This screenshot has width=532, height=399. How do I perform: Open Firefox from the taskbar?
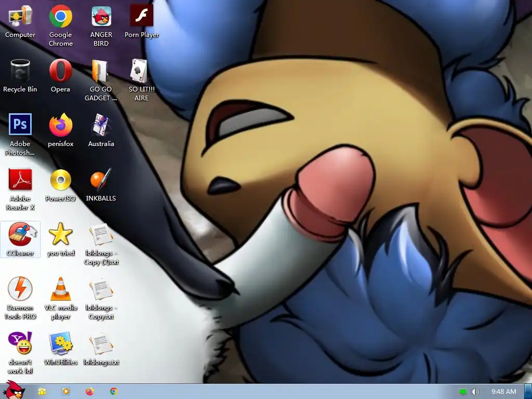click(x=89, y=391)
